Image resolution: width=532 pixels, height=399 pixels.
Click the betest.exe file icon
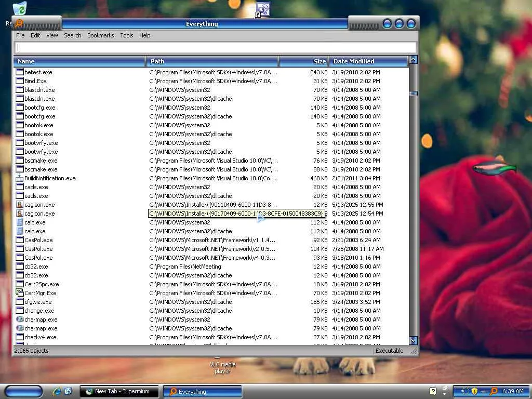[x=20, y=72]
